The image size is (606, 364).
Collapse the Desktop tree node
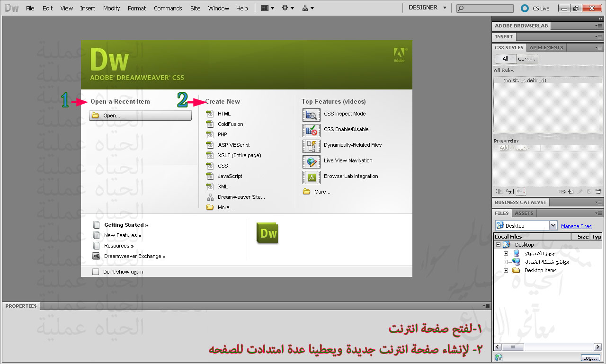(498, 245)
